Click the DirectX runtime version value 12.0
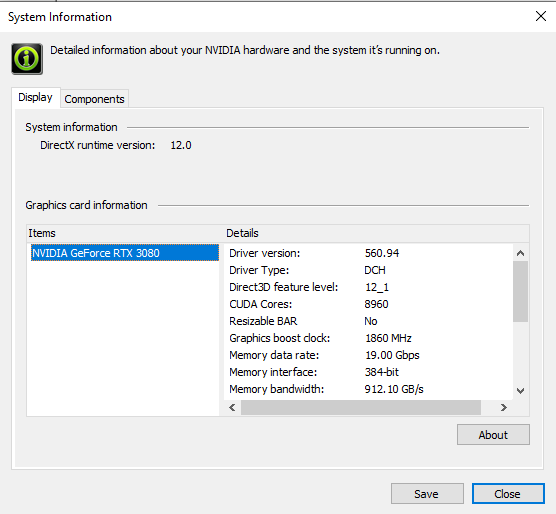This screenshot has height=514, width=556. [181, 145]
